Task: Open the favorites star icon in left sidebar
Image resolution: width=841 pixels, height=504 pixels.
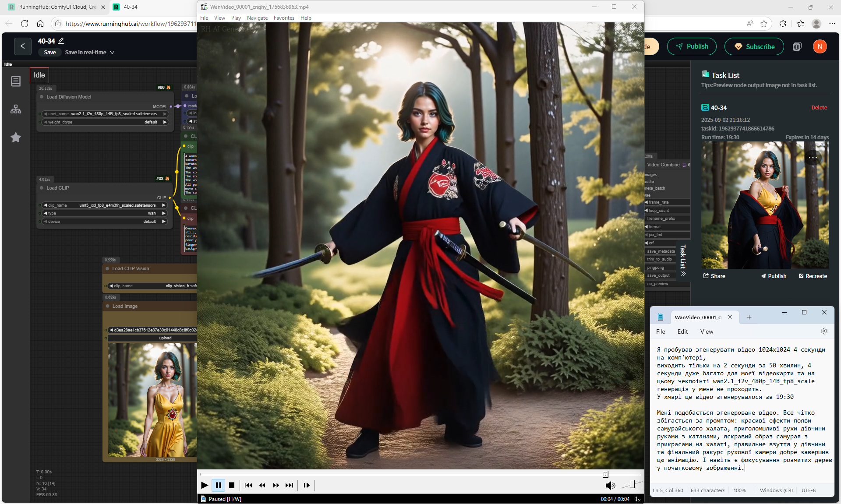Action: coord(16,137)
